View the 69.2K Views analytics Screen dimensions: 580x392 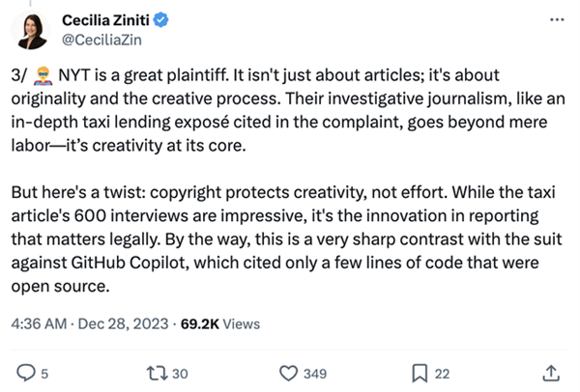click(x=220, y=324)
